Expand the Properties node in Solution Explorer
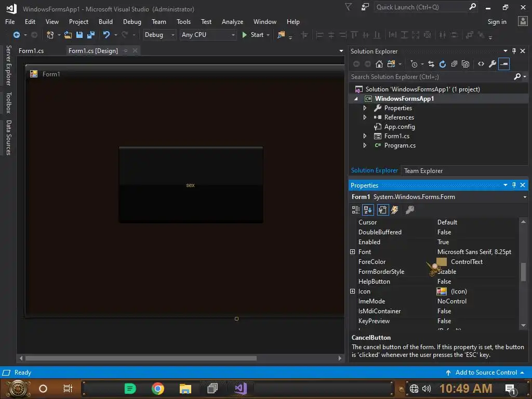The width and height of the screenshot is (532, 399). 365,108
